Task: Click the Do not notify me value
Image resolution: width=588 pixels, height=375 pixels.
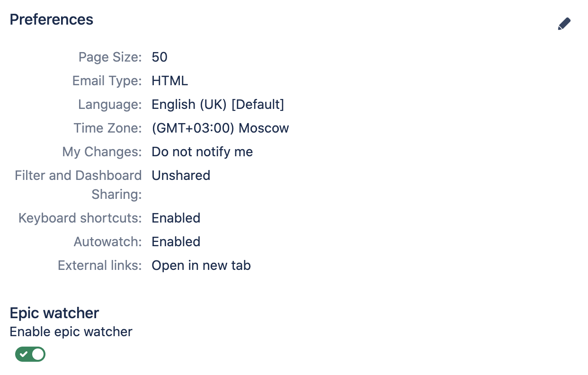Action: (202, 152)
